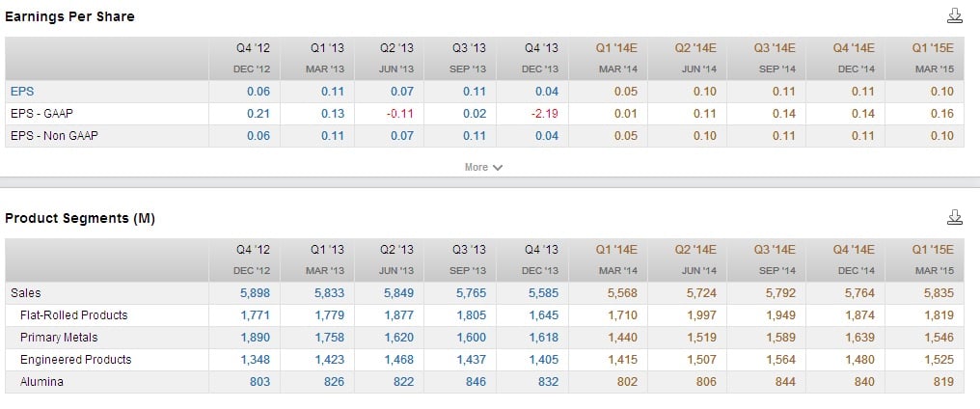Click the Product Segments (M) heading
This screenshot has height=409, width=980.
pos(80,218)
